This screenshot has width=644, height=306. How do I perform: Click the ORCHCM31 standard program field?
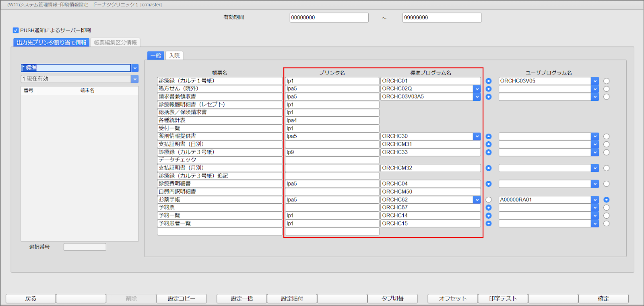click(431, 144)
